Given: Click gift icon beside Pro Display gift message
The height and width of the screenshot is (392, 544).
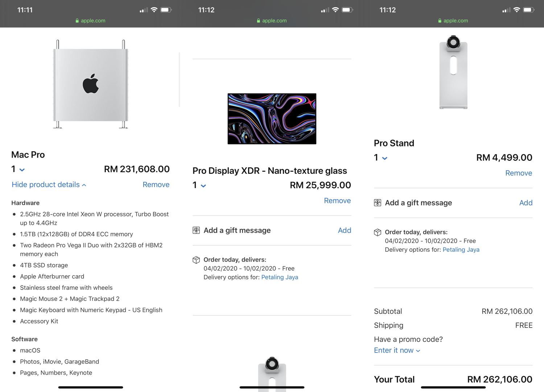Looking at the screenshot, I should click(196, 230).
